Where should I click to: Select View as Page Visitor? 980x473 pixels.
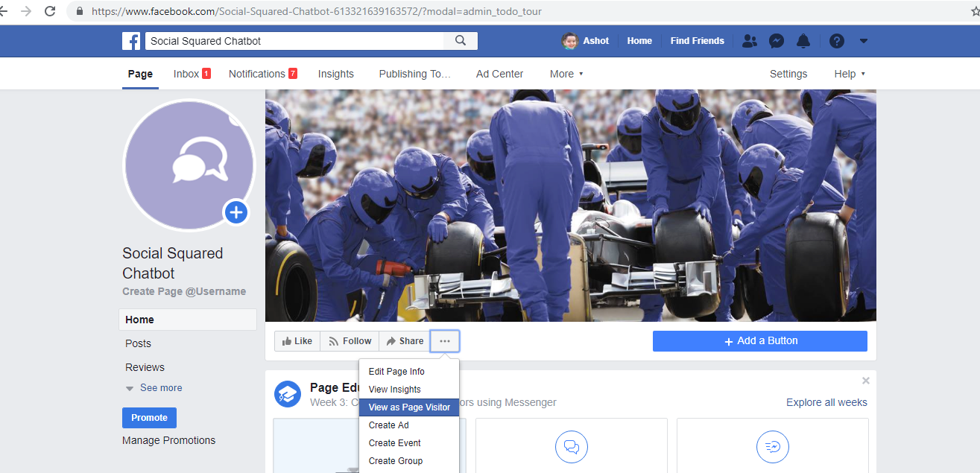409,407
